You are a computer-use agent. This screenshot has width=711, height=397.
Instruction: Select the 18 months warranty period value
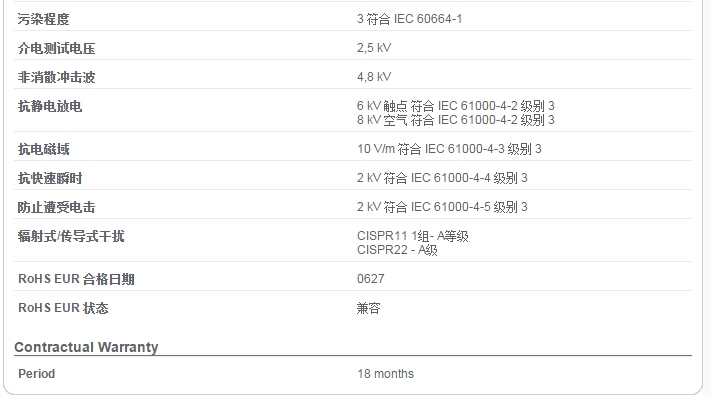click(385, 374)
